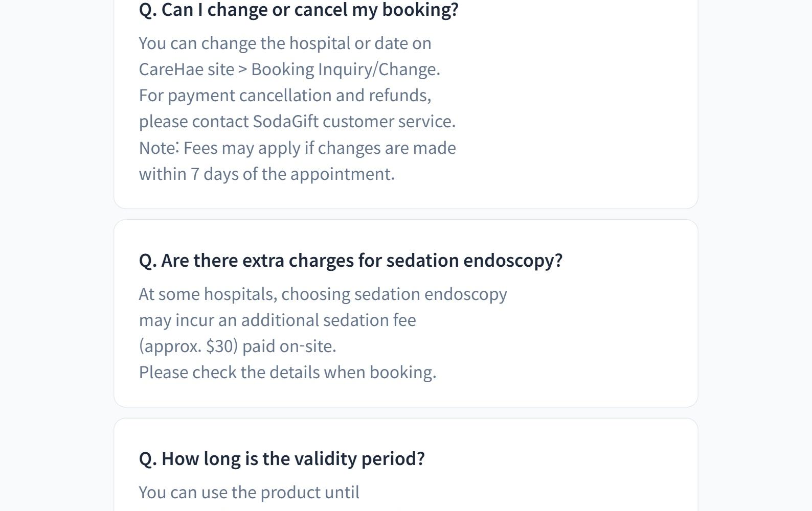This screenshot has width=812, height=511.
Task: Click the "paid on-site." text
Action: [x=289, y=346]
